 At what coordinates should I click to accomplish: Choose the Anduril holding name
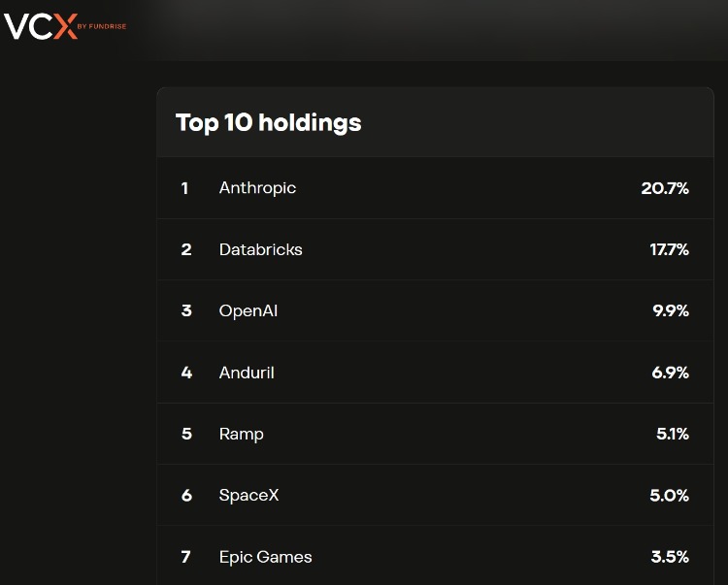pos(247,373)
